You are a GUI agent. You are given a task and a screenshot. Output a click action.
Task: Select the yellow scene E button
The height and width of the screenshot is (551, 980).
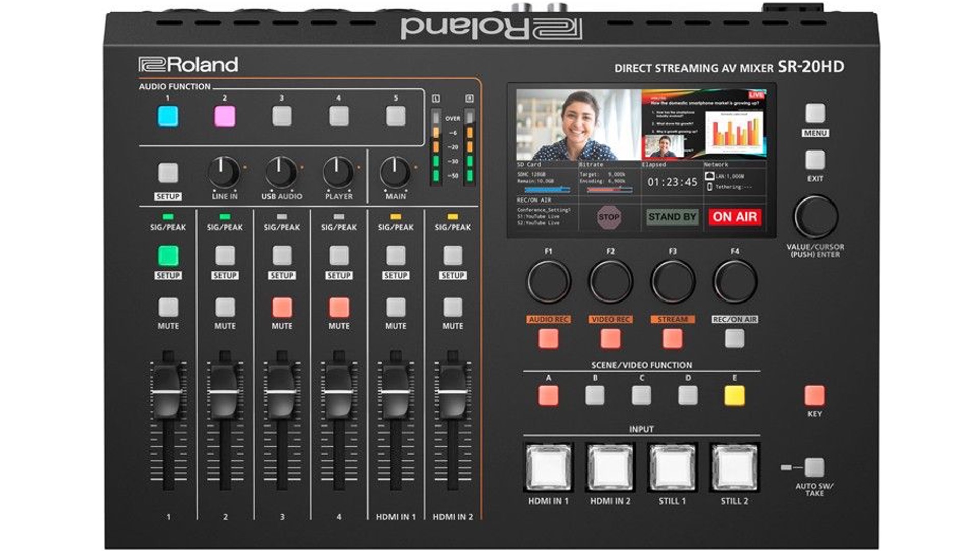click(734, 395)
